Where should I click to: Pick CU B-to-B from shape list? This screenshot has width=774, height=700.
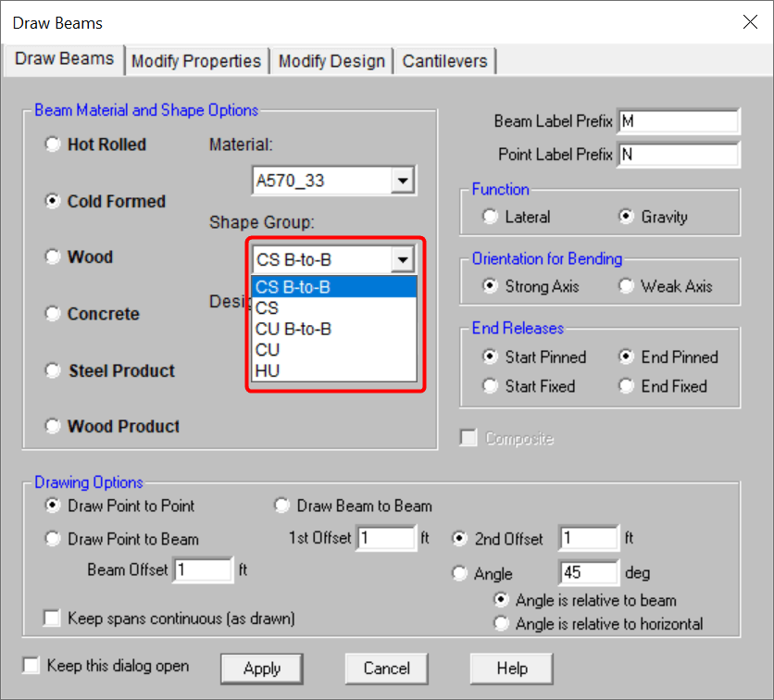293,329
